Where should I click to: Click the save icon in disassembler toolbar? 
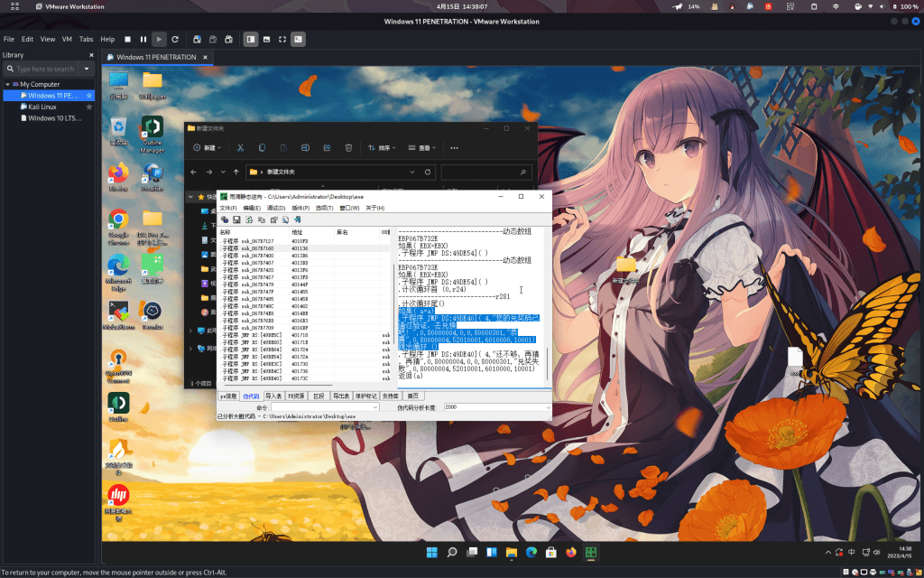pyautogui.click(x=236, y=219)
